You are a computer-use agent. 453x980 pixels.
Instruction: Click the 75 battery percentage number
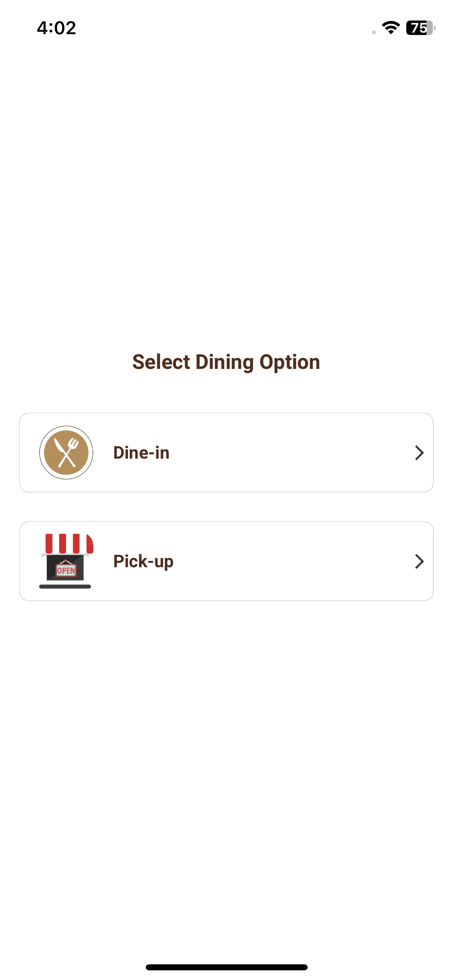point(418,28)
